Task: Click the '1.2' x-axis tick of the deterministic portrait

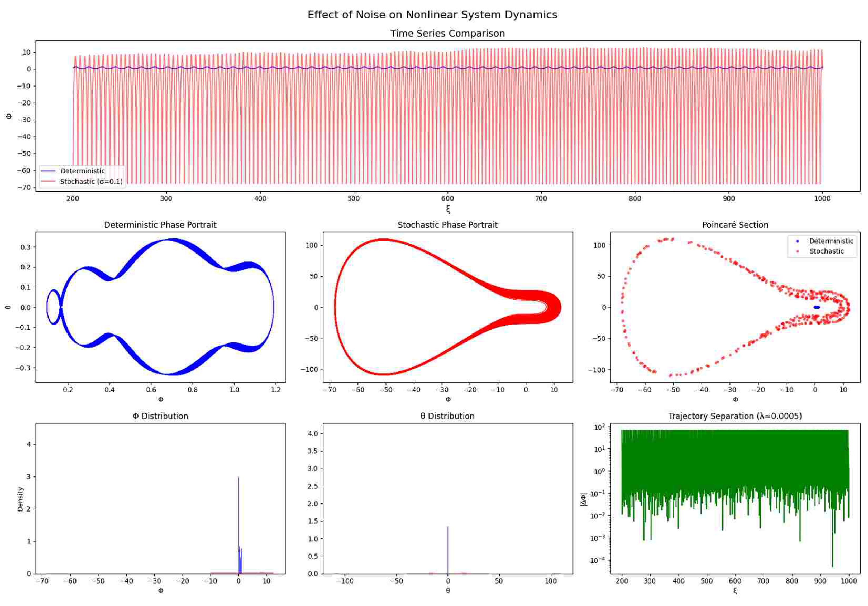Action: [x=276, y=390]
